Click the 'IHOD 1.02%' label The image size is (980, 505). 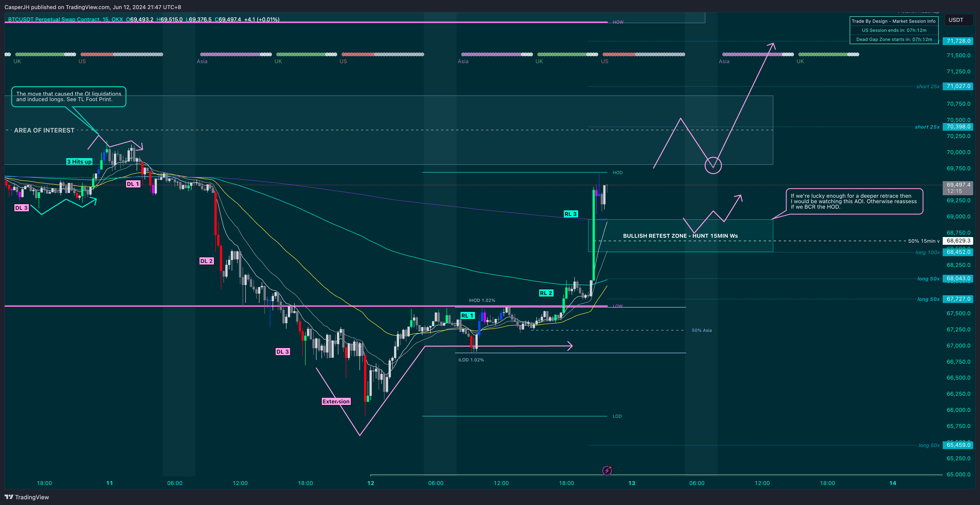[x=482, y=300]
